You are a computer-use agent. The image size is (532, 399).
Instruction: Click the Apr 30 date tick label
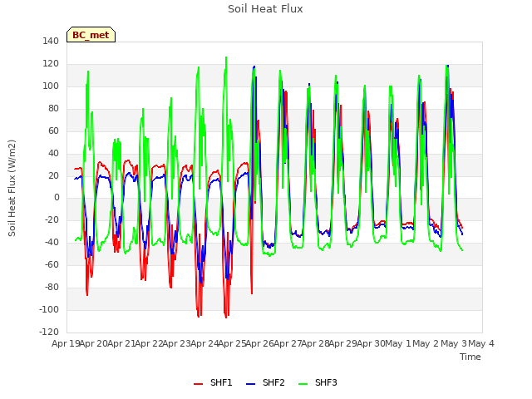click(372, 343)
